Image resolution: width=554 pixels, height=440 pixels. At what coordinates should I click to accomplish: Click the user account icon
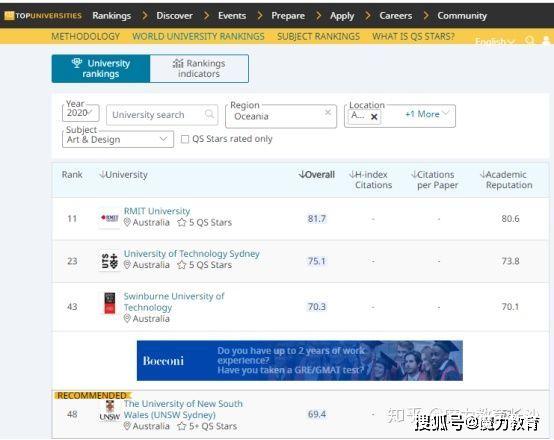point(546,41)
